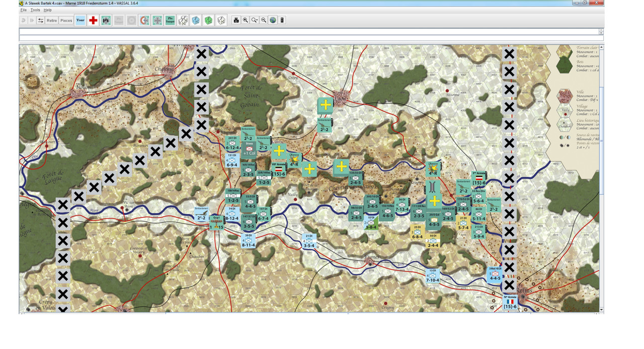Select the 98/33 DI 2-4-5 counter
Viewport: 644px width, 349px height.
click(356, 214)
